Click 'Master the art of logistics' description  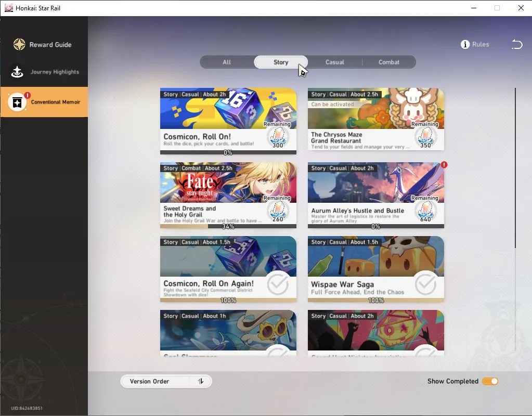coord(355,218)
